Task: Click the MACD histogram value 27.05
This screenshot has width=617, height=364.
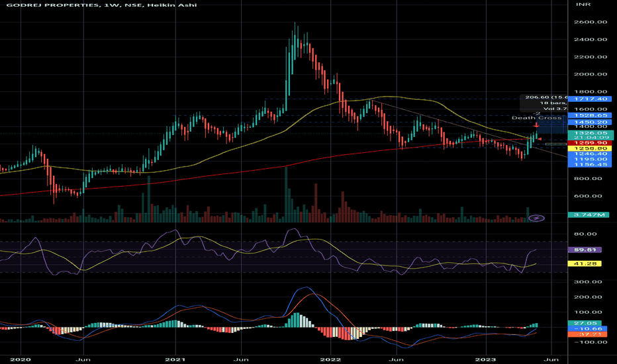Action: [x=585, y=323]
